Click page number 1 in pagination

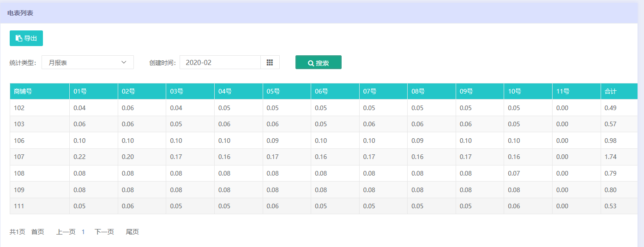point(83,232)
